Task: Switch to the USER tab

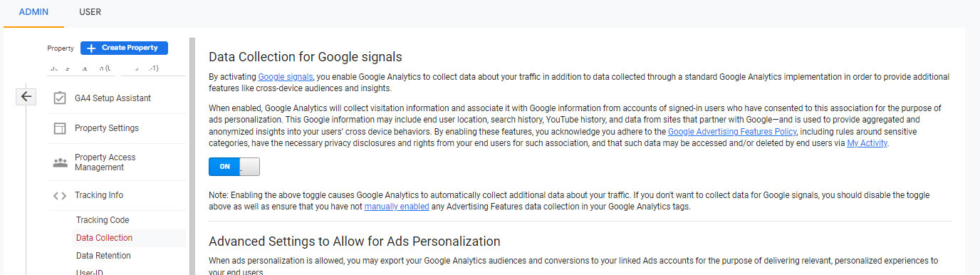Action: click(x=90, y=12)
